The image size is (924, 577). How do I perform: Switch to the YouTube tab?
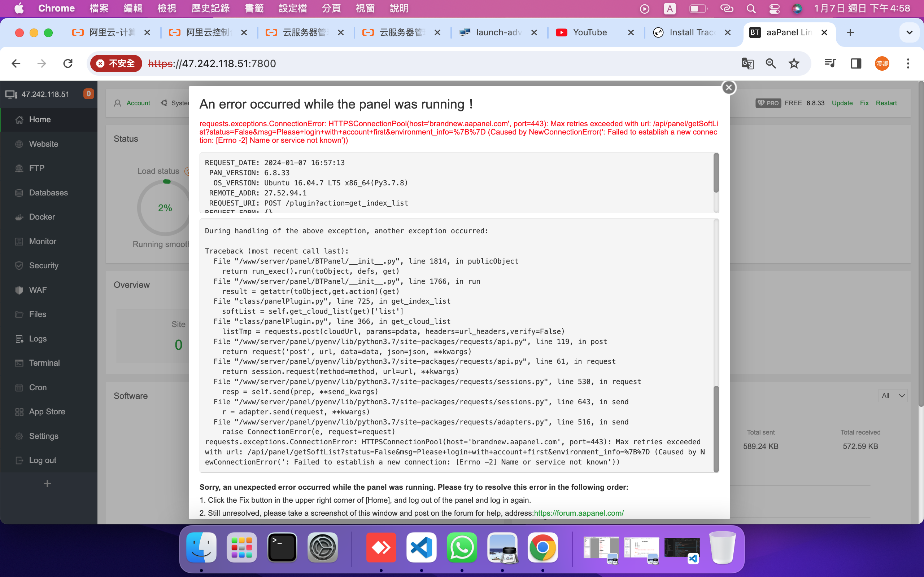589,32
